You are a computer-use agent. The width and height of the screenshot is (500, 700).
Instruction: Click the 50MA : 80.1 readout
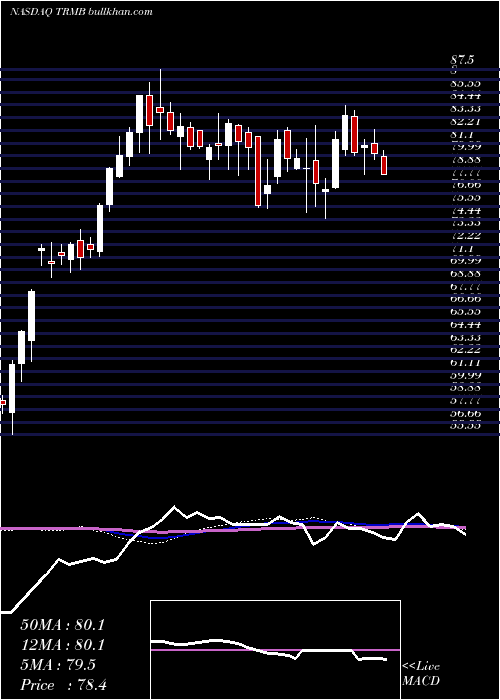coord(62,625)
